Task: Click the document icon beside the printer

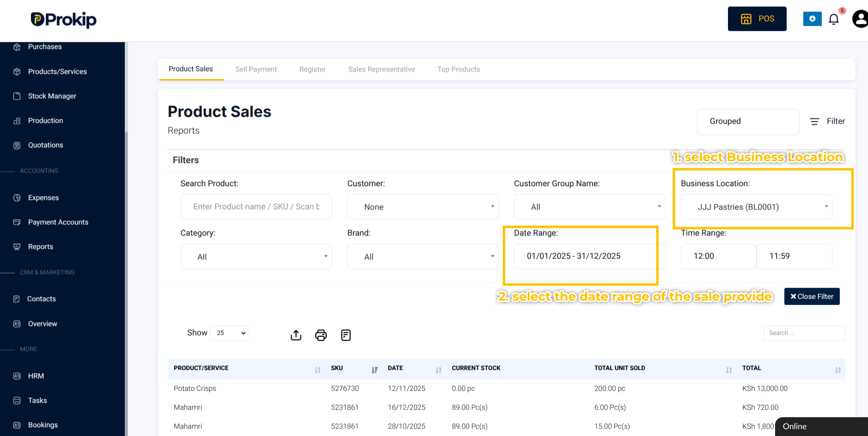Action: (346, 335)
